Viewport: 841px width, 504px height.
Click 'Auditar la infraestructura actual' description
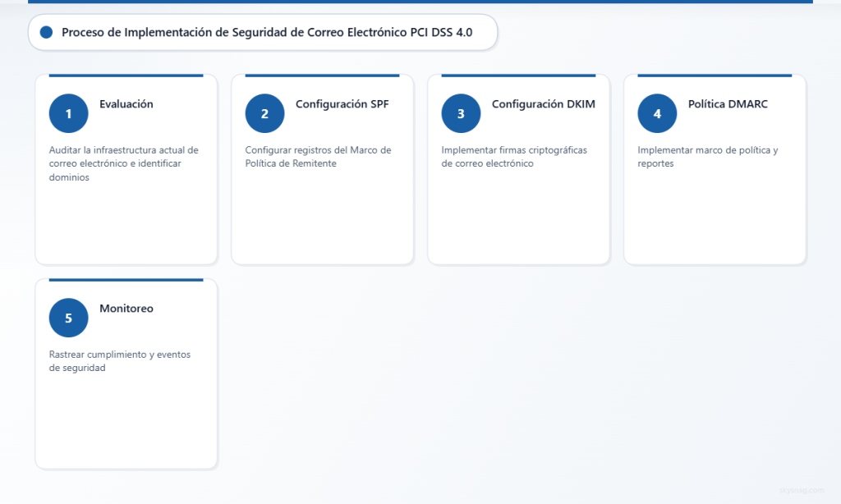pyautogui.click(x=124, y=163)
